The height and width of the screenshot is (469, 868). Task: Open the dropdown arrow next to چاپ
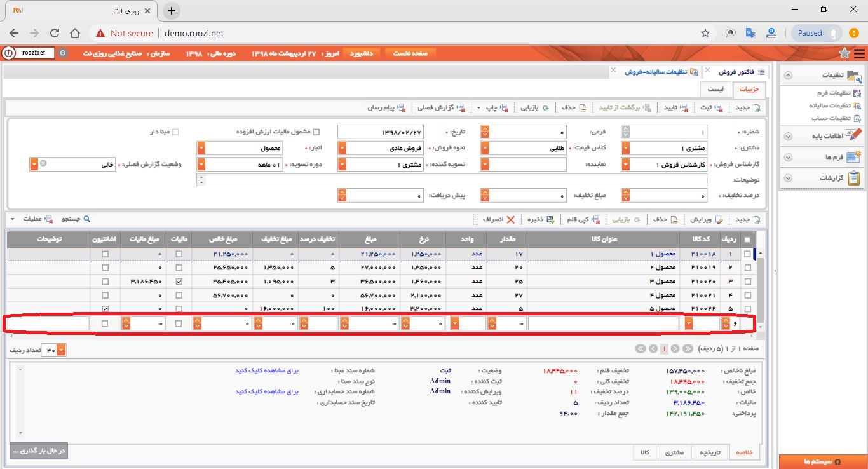[478, 108]
